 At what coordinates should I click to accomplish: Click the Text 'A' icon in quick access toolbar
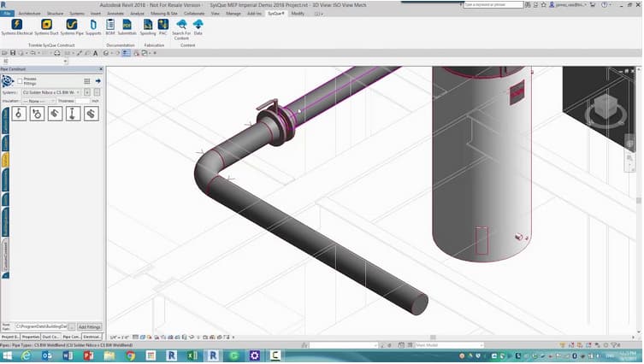(95, 53)
